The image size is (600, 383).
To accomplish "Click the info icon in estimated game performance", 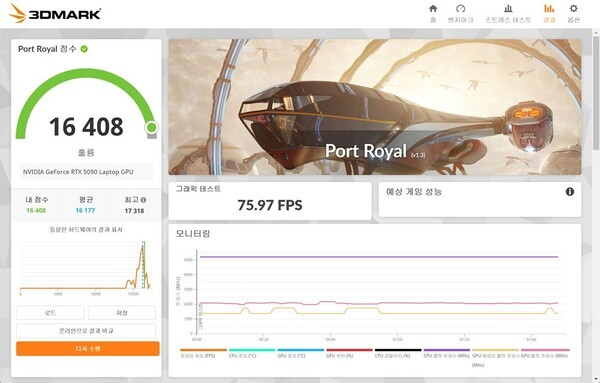I will [x=570, y=192].
